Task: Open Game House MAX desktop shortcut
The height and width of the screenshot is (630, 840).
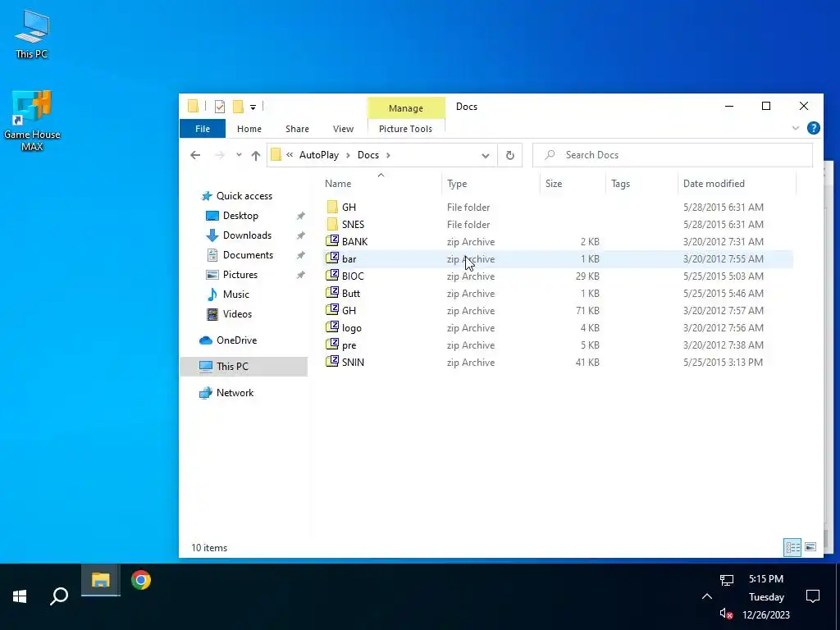Action: 32,121
